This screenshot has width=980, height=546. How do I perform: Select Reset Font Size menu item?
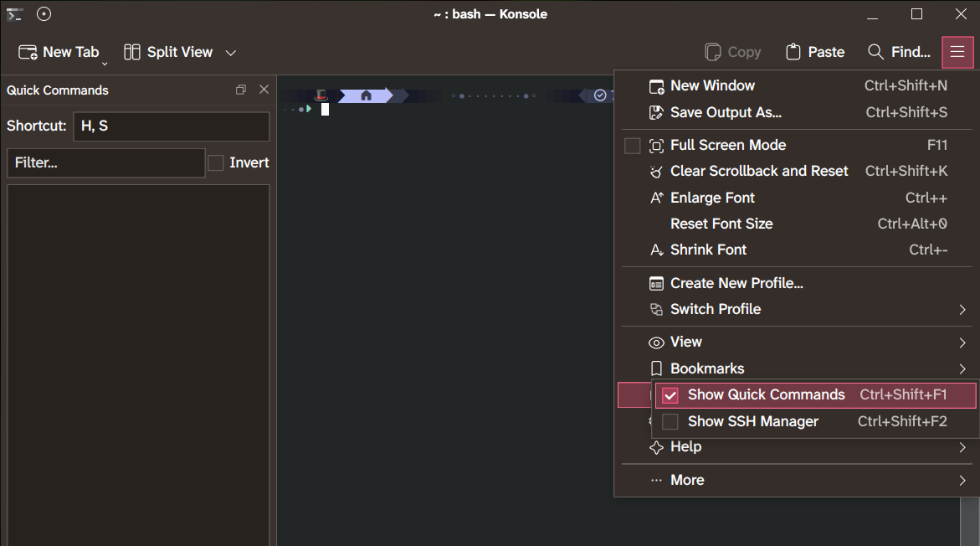(x=797, y=224)
